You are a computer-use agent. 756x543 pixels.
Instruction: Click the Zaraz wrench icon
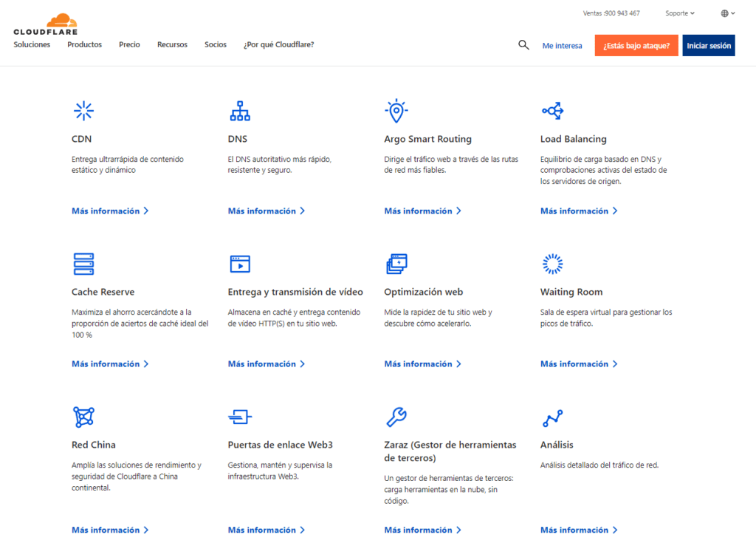(396, 417)
